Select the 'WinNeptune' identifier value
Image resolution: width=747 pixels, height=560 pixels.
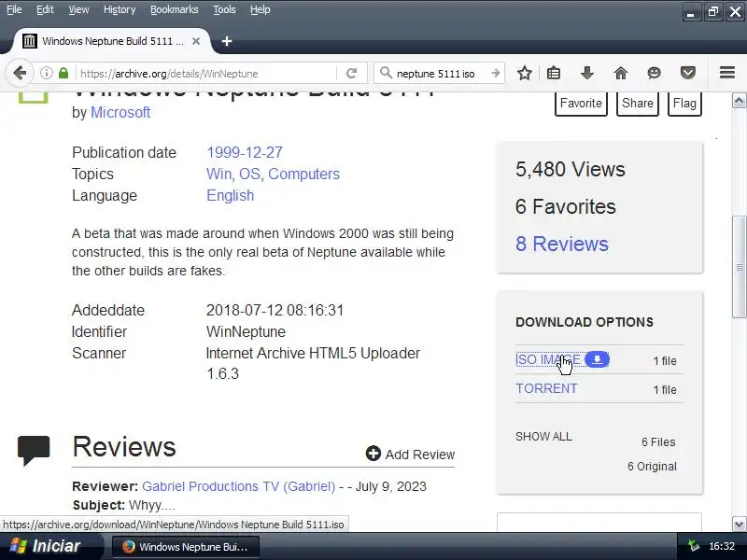tap(246, 331)
